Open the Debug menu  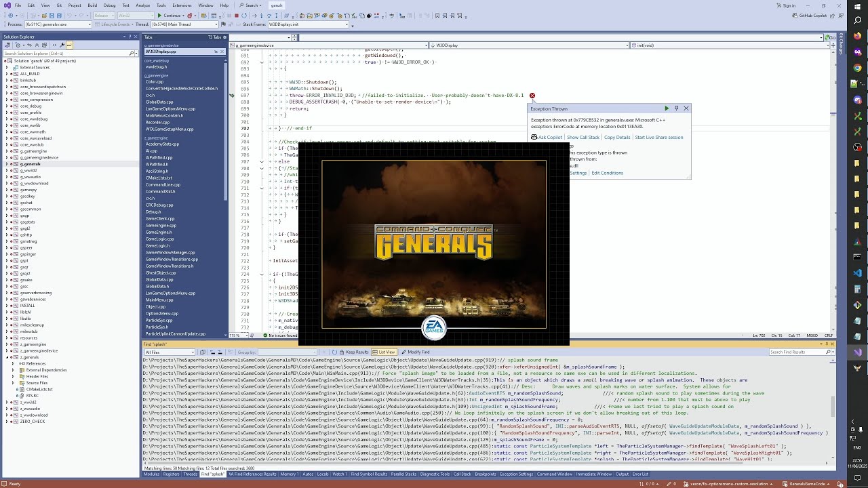(109, 5)
